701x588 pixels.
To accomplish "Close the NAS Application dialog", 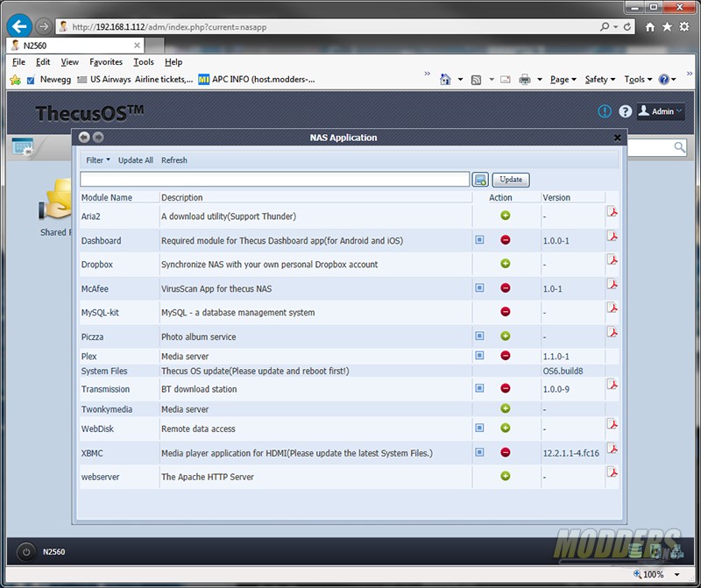I will 618,138.
